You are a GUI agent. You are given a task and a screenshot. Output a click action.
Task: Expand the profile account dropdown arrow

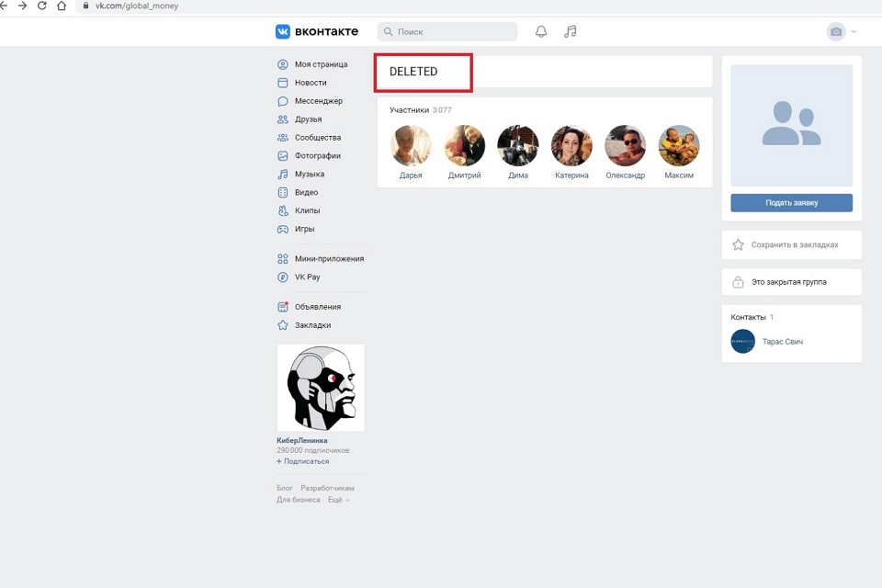click(x=854, y=31)
